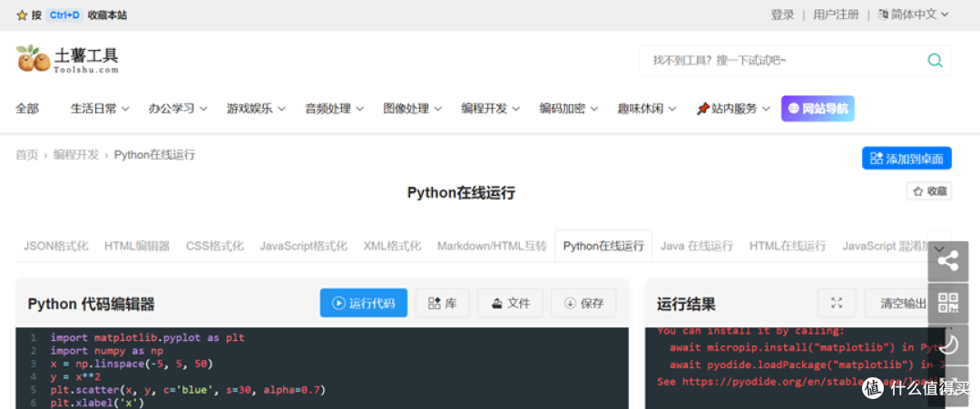Open the QR code sidebar icon

[x=948, y=303]
